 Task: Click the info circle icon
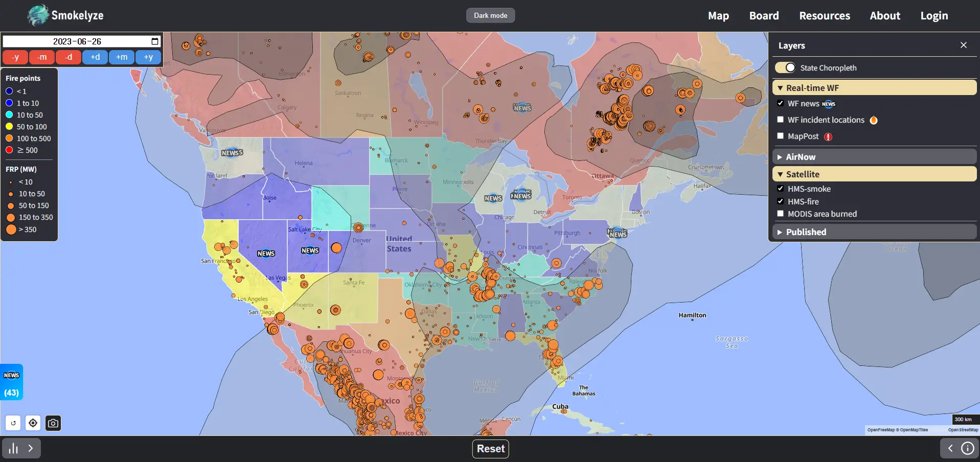pyautogui.click(x=968, y=449)
